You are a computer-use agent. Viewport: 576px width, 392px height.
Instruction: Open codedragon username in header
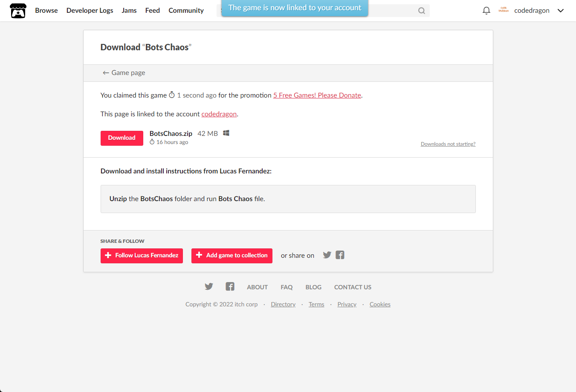532,11
